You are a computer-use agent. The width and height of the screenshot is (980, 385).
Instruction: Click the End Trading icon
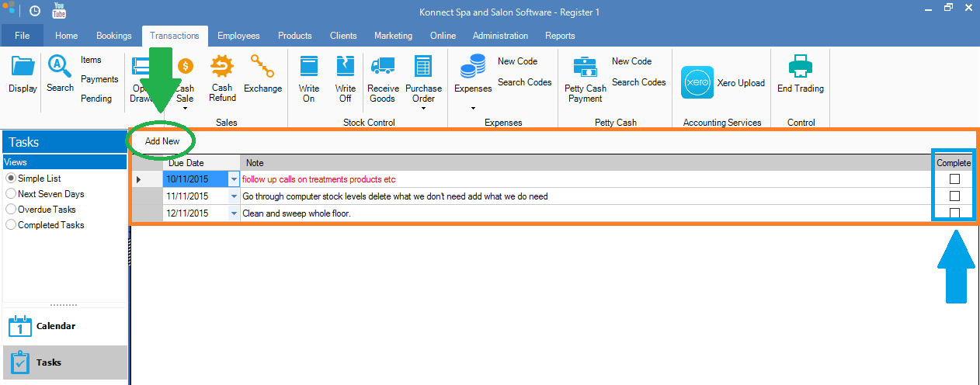[x=800, y=66]
